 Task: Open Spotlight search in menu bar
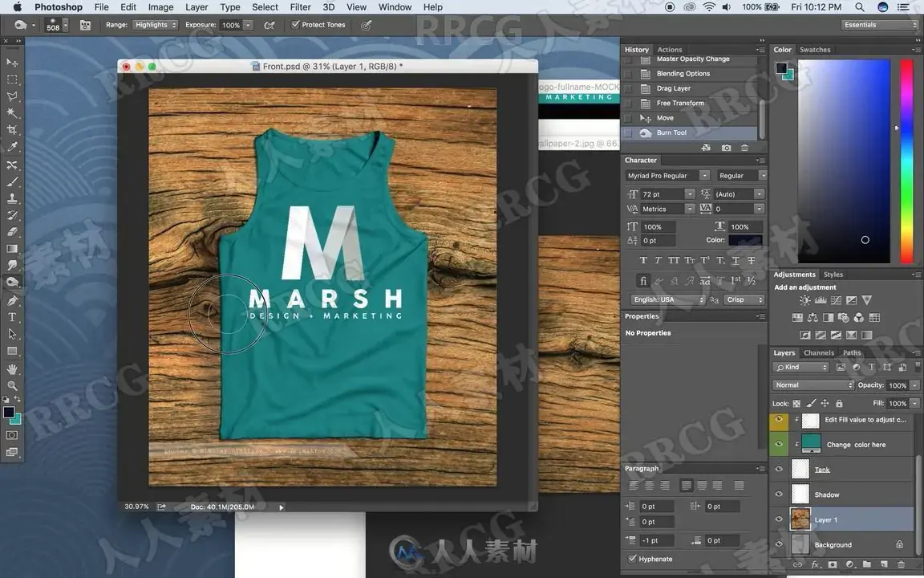click(x=860, y=7)
